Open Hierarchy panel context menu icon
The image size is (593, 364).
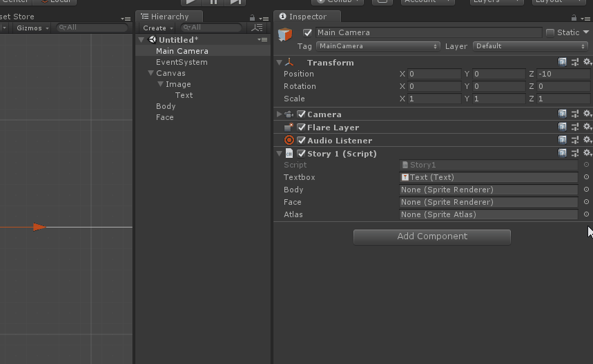pos(264,19)
